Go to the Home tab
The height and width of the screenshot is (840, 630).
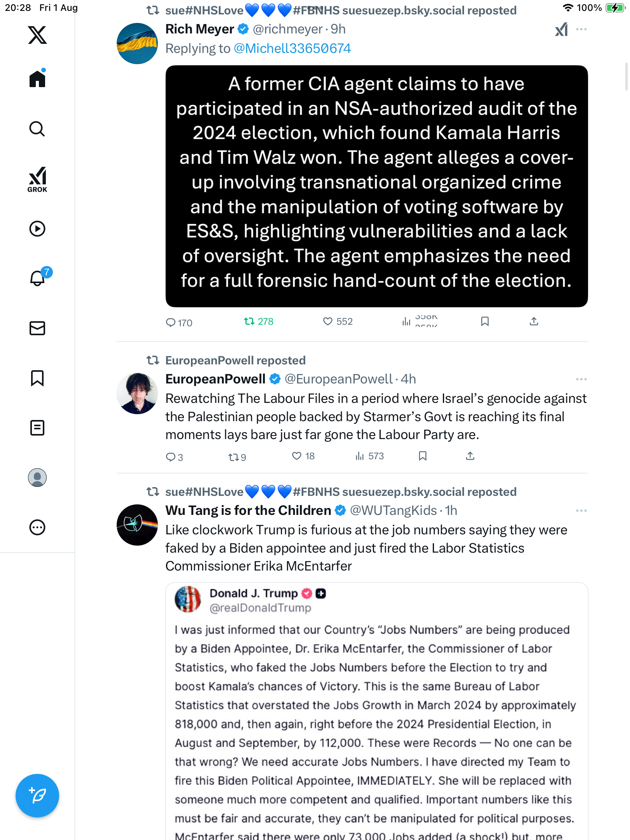(37, 79)
